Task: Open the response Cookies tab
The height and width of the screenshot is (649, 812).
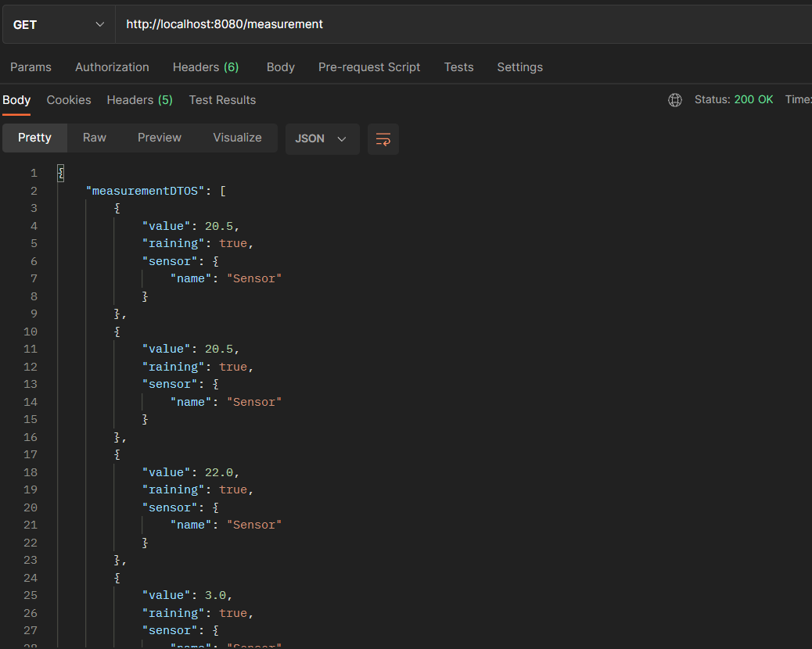Action: 69,100
